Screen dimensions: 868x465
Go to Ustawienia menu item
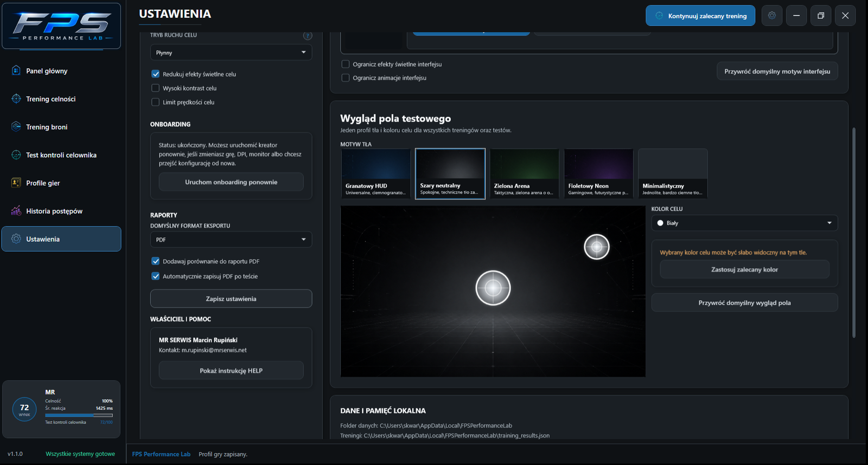coord(61,239)
